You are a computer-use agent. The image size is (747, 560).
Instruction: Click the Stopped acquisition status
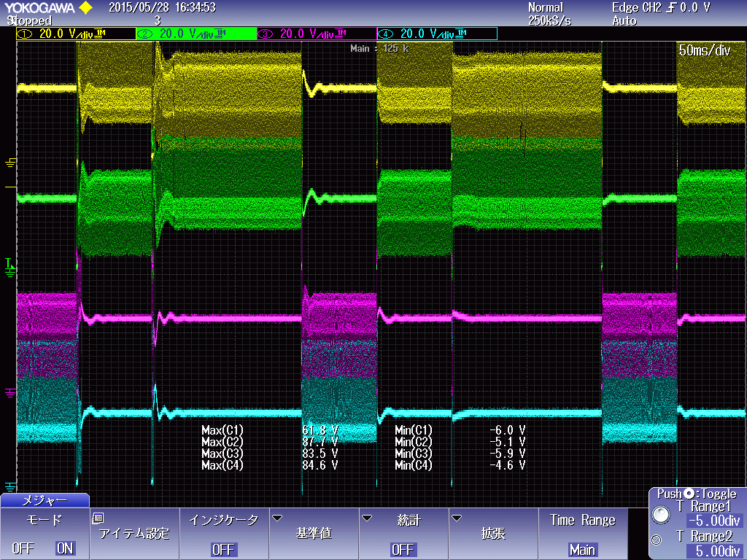point(29,20)
